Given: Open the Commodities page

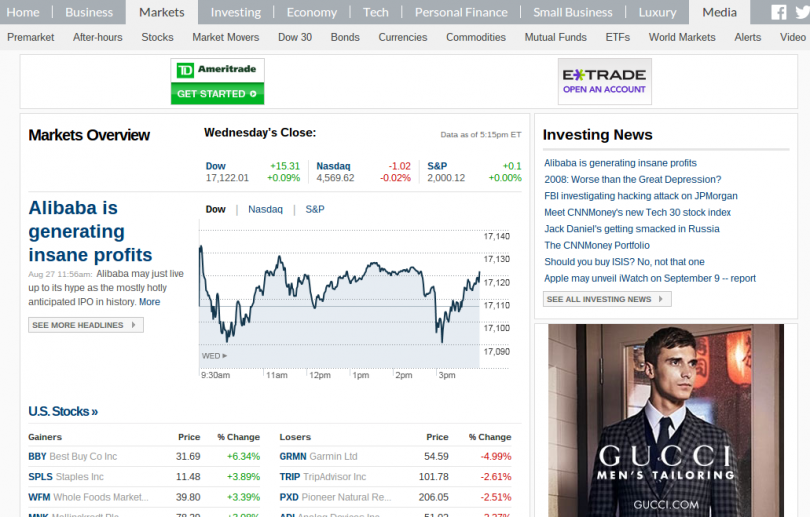Looking at the screenshot, I should tap(476, 37).
